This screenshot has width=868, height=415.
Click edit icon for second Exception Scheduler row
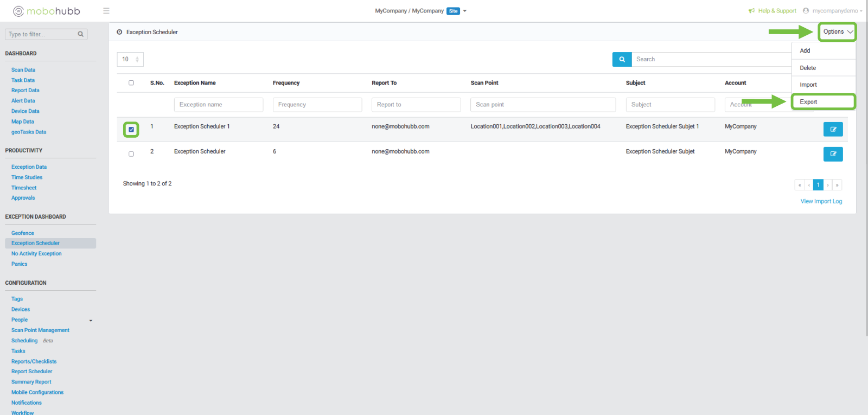click(x=833, y=154)
